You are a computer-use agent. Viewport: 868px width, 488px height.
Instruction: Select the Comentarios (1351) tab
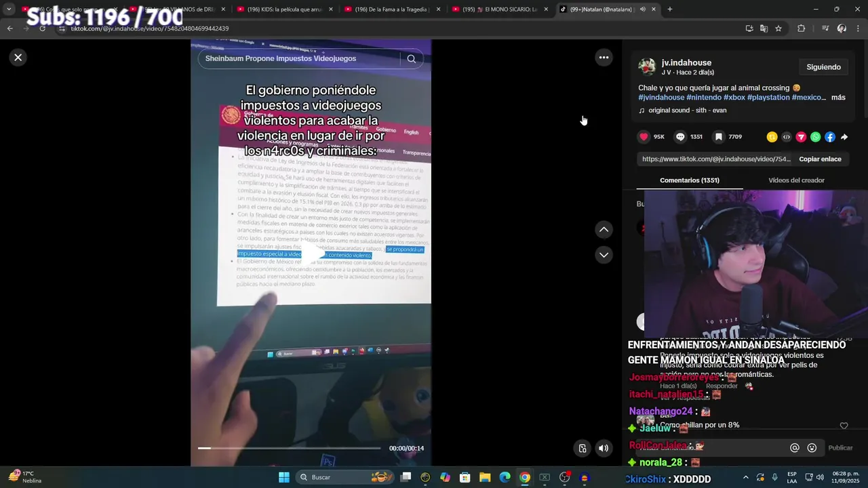click(690, 180)
